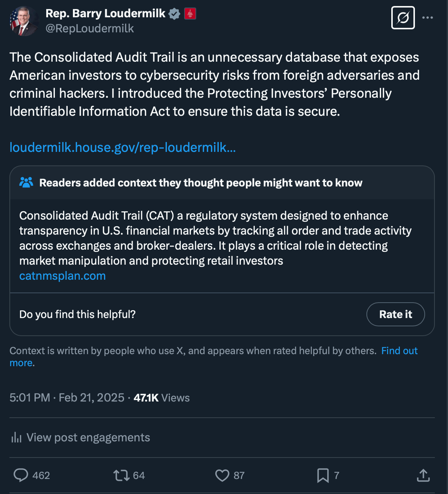Screen dimensions: 448x494
Task: Open the loudermilk.house.gov link
Action: click(123, 147)
